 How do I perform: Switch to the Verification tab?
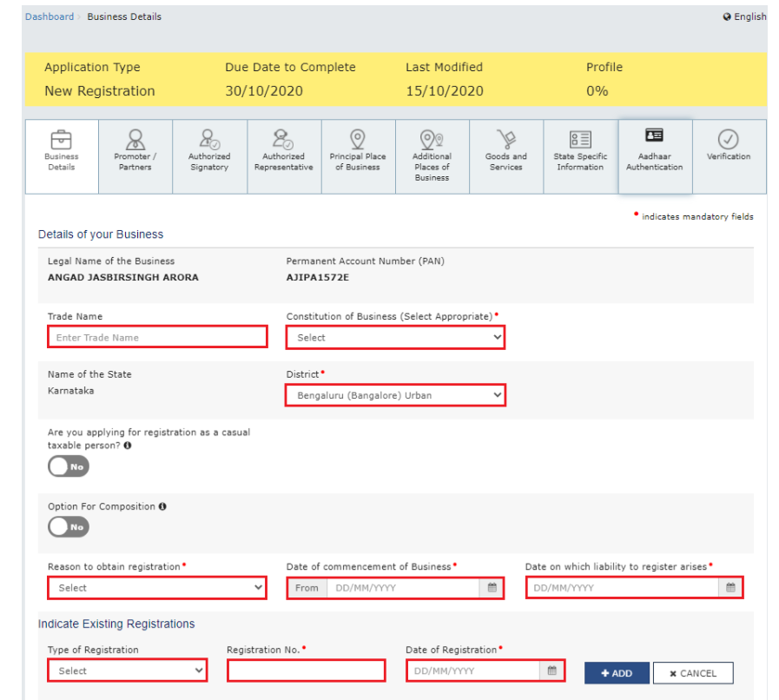pyautogui.click(x=729, y=156)
